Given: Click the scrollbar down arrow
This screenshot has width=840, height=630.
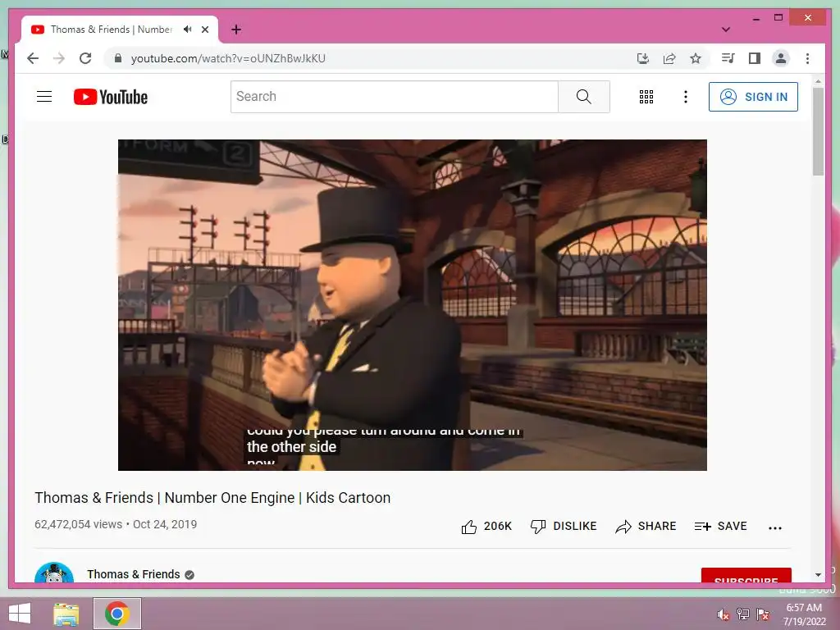Looking at the screenshot, I should point(818,575).
